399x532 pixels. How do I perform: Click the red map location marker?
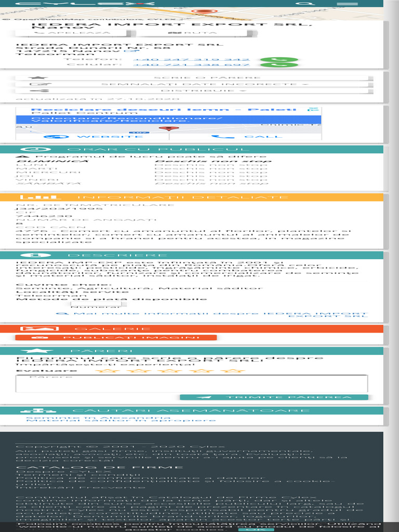coord(204,11)
